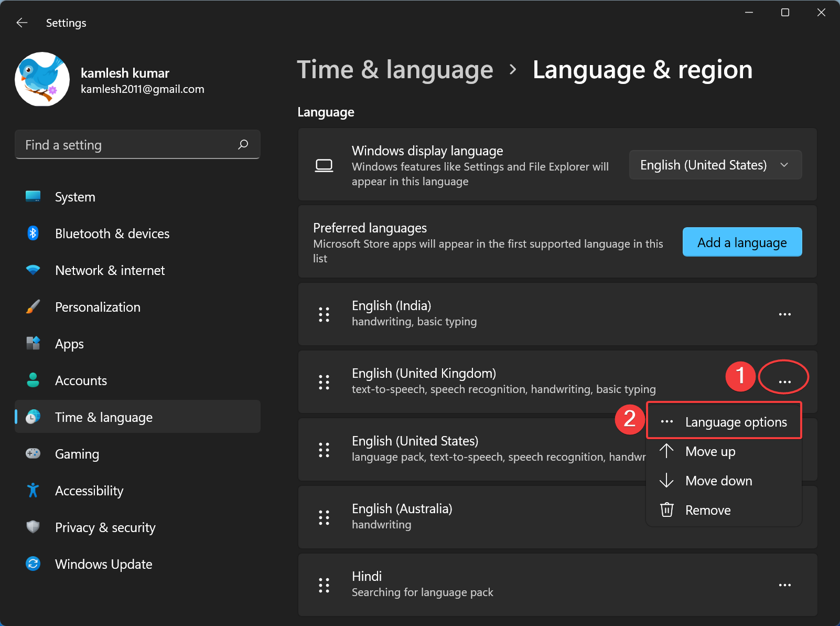
Task: Click the kamlesh2011@gmail.com account text
Action: (x=143, y=89)
